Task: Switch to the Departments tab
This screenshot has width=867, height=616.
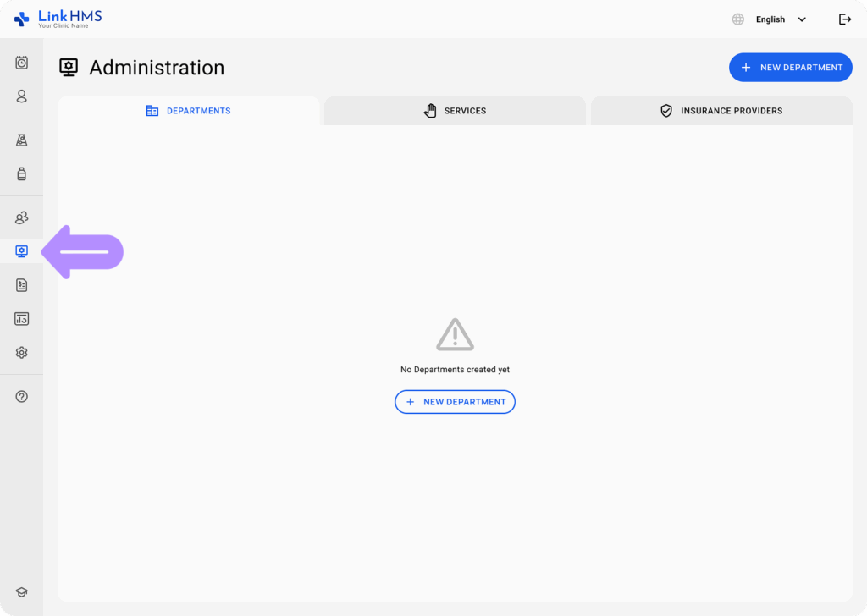Action: click(189, 111)
